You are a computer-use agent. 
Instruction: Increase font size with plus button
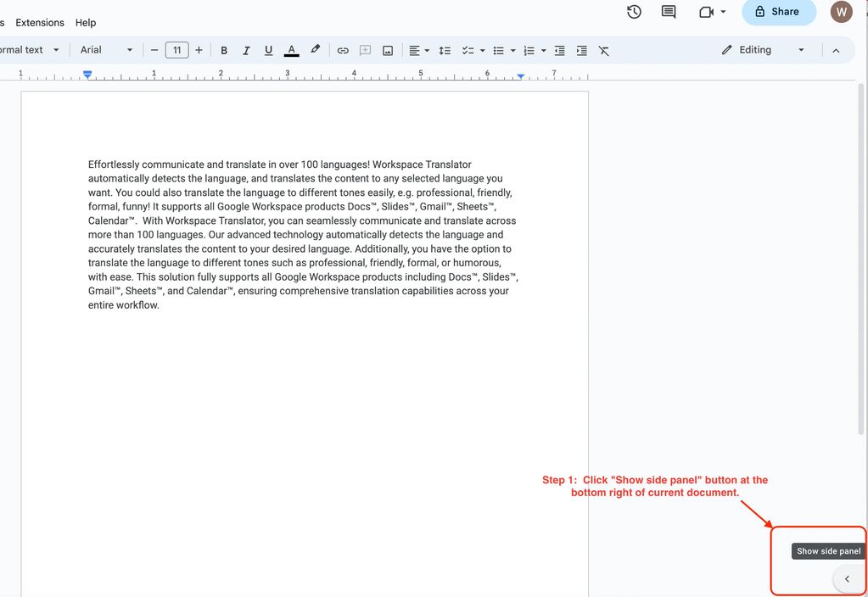[199, 50]
